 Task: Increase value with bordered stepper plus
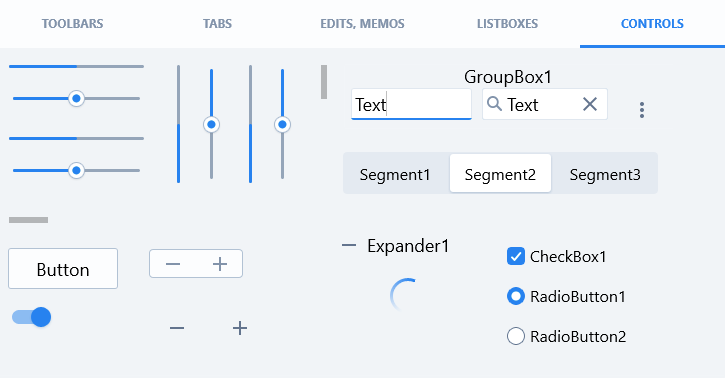click(220, 264)
